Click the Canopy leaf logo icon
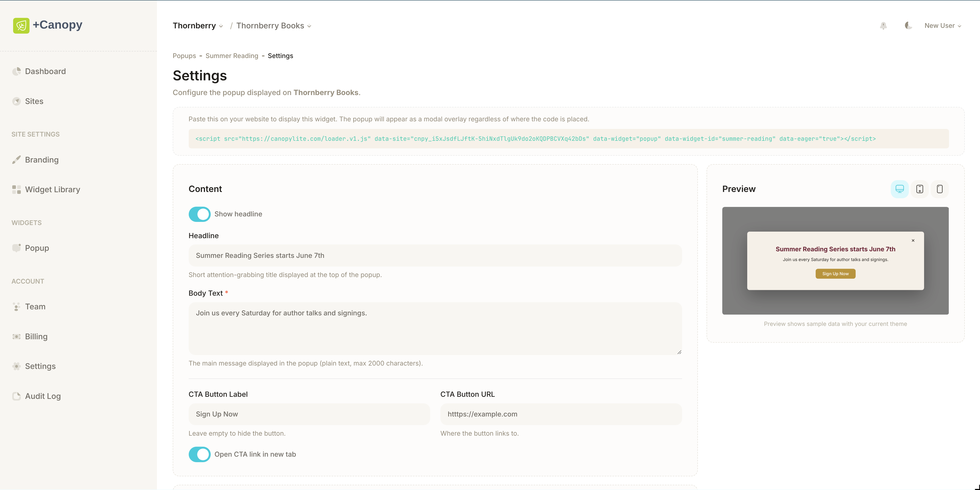 21,25
